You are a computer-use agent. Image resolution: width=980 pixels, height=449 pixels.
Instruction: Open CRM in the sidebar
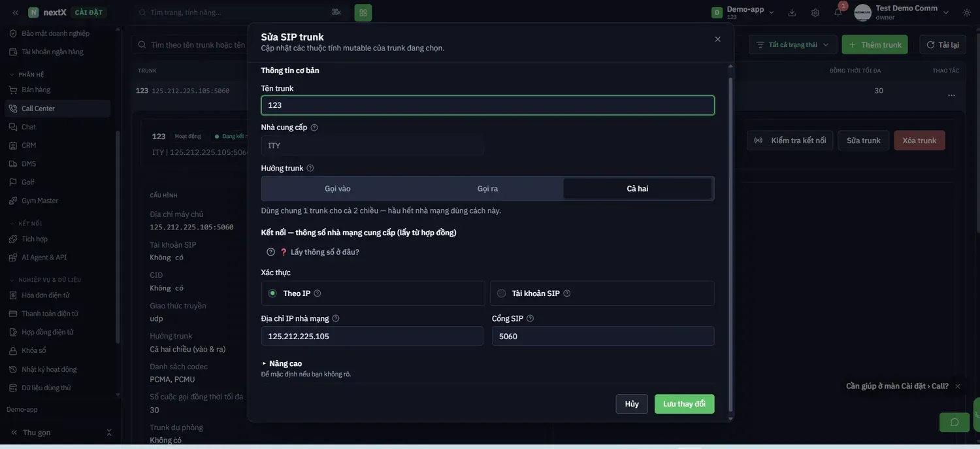pos(57,145)
